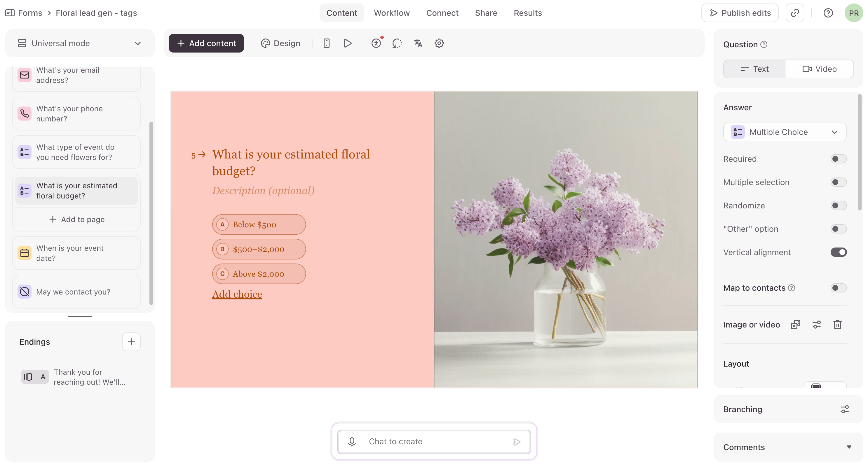This screenshot has width=868, height=467.
Task: Copy form link icon in header
Action: 795,13
